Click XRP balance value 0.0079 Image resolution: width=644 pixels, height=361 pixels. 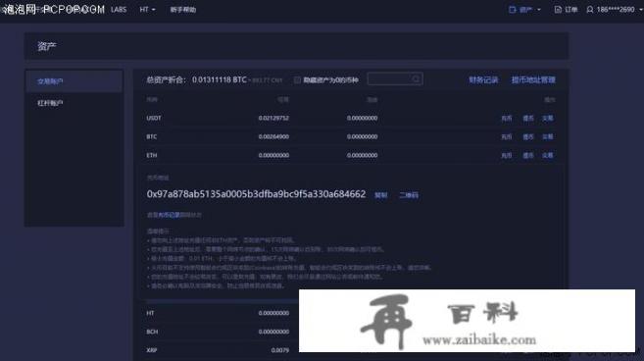(x=280, y=350)
